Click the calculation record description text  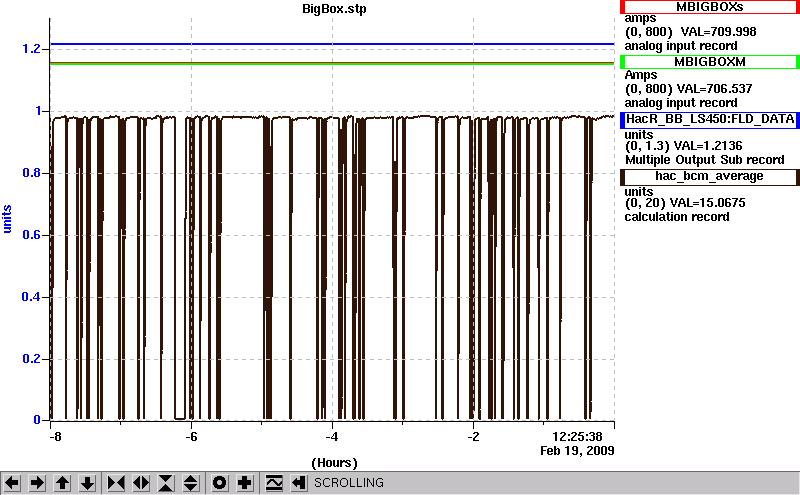coord(677,217)
